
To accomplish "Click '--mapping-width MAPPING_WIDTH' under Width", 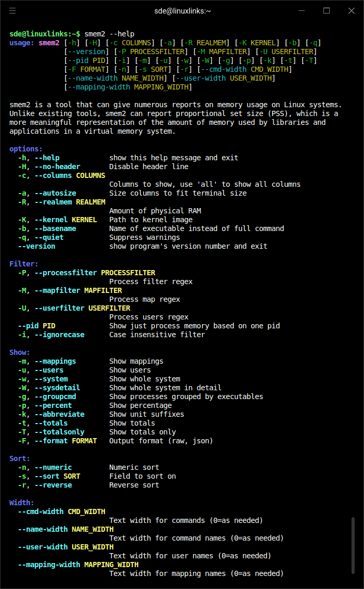I will (x=78, y=565).
